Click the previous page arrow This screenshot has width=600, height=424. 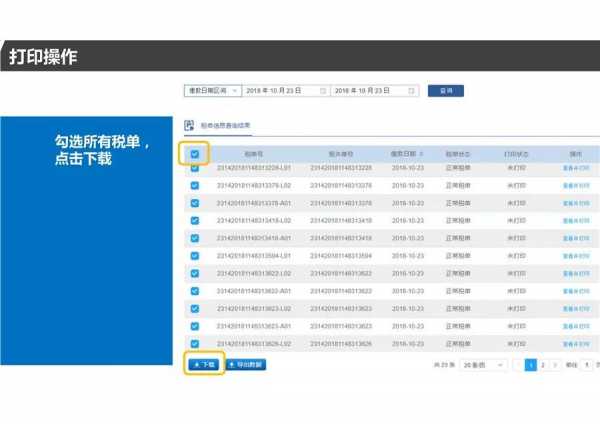(x=518, y=366)
